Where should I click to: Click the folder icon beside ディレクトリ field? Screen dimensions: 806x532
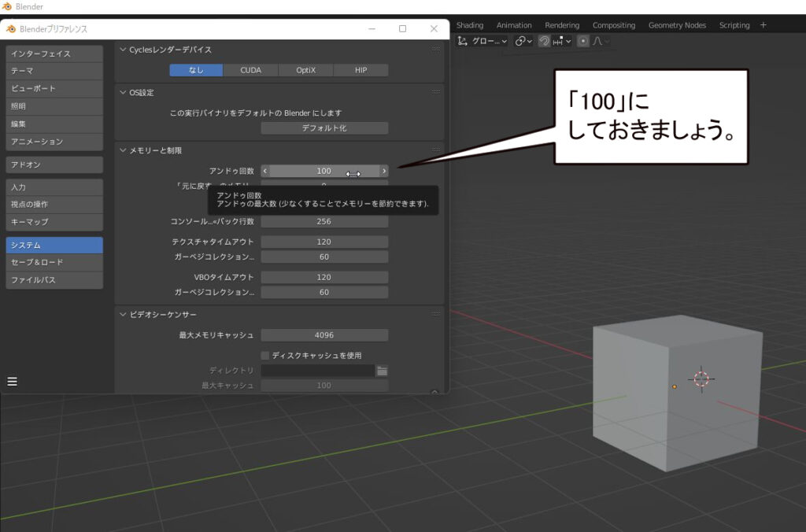(382, 371)
